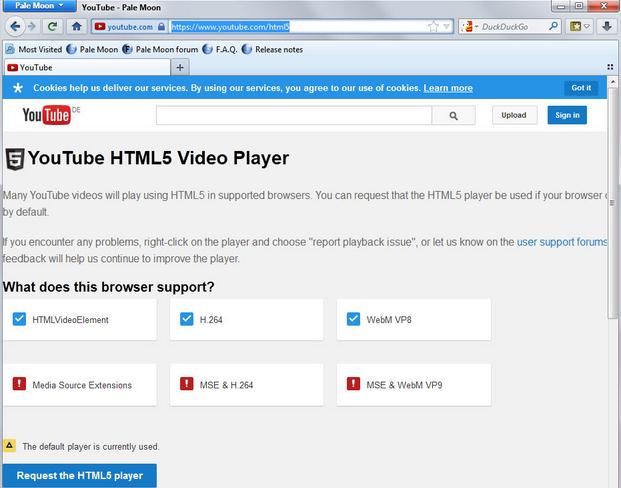Go forward using the forward arrow
Viewport: 621px width, 488px height.
click(32, 27)
